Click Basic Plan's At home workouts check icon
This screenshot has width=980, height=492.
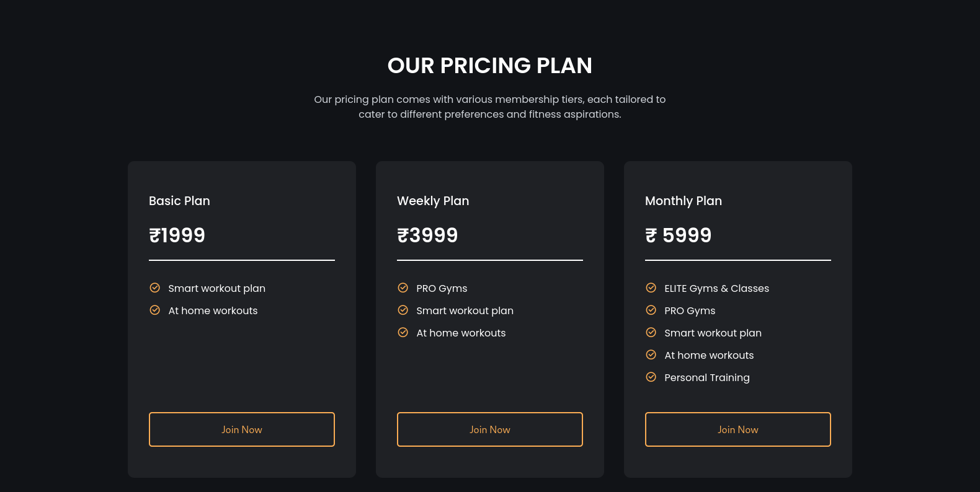coord(154,310)
